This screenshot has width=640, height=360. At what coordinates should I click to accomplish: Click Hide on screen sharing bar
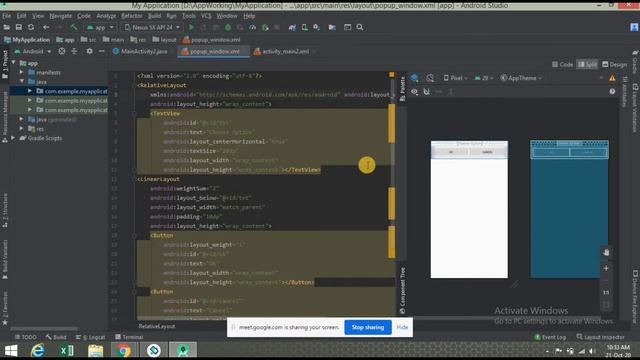402,327
